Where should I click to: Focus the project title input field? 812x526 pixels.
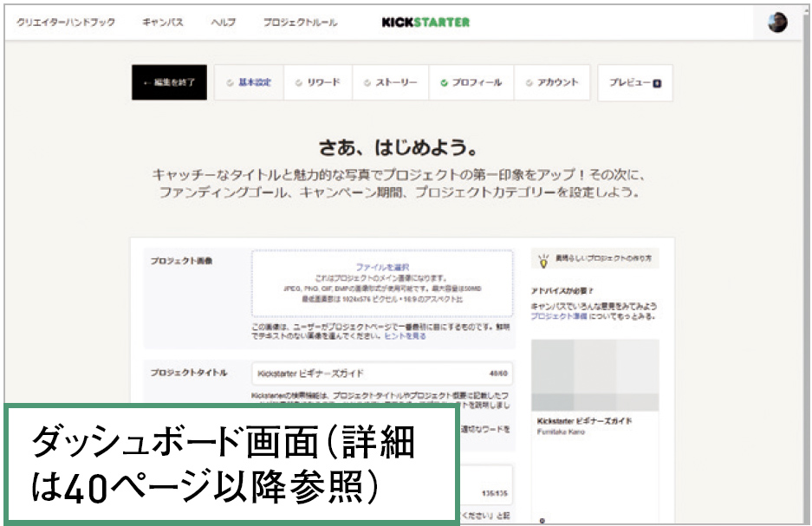point(382,373)
